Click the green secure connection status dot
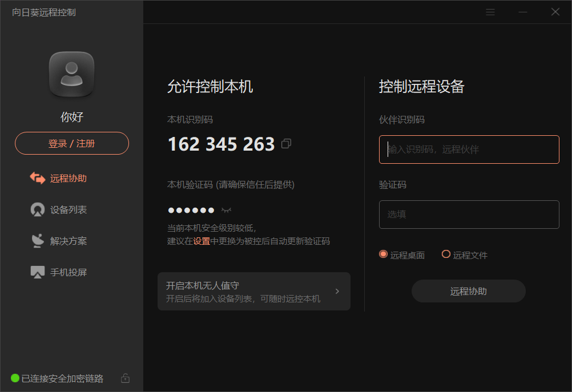Viewport: 572px width, 392px height. pyautogui.click(x=15, y=378)
